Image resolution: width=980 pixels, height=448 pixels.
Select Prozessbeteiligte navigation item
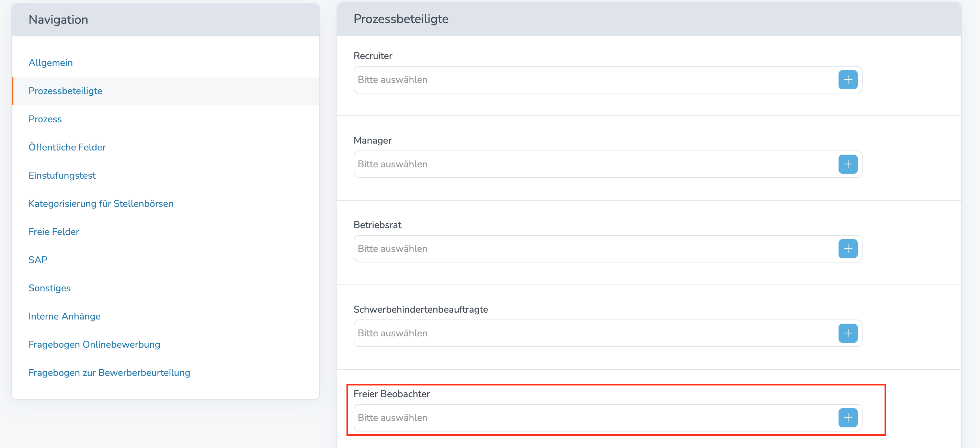(x=66, y=91)
